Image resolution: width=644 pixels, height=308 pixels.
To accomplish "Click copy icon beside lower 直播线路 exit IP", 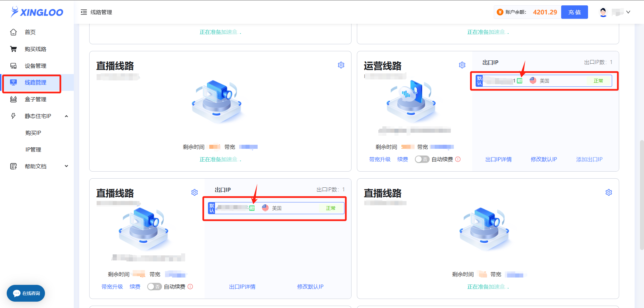I will (252, 208).
